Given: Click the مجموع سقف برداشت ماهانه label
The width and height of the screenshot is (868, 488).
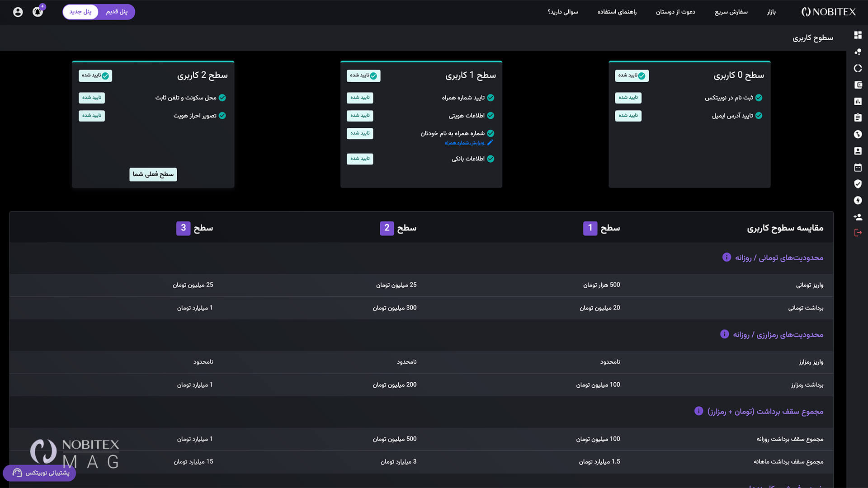Looking at the screenshot, I should click(788, 462).
